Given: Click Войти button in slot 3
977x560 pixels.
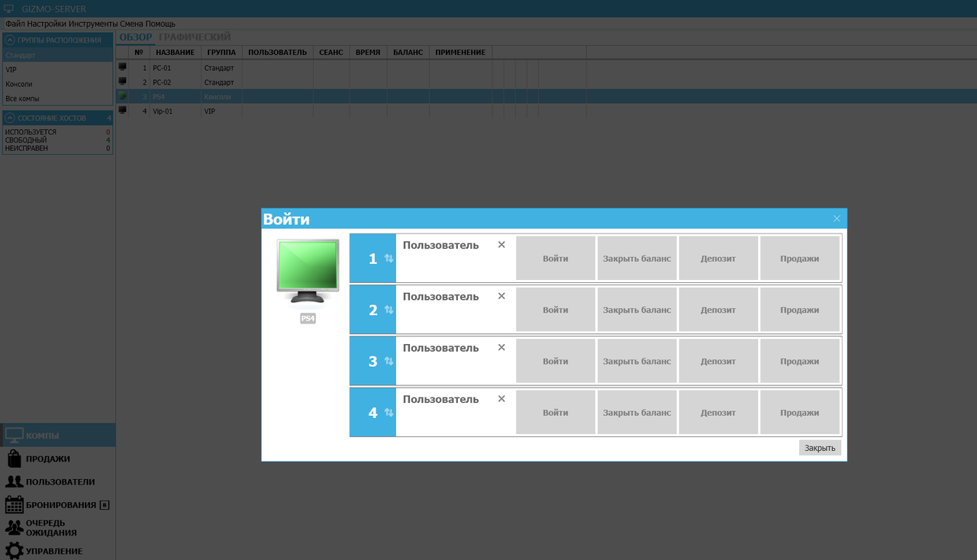Looking at the screenshot, I should click(x=556, y=361).
